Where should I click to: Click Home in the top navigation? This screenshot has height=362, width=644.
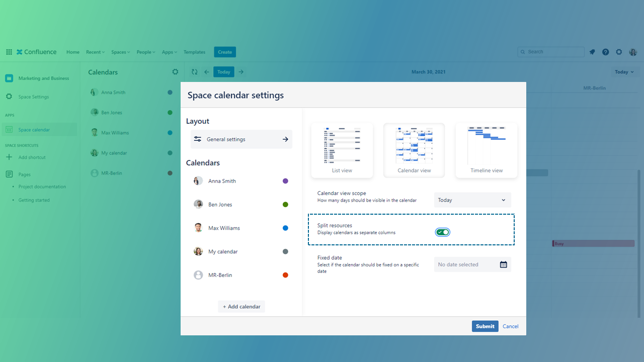pos(72,51)
